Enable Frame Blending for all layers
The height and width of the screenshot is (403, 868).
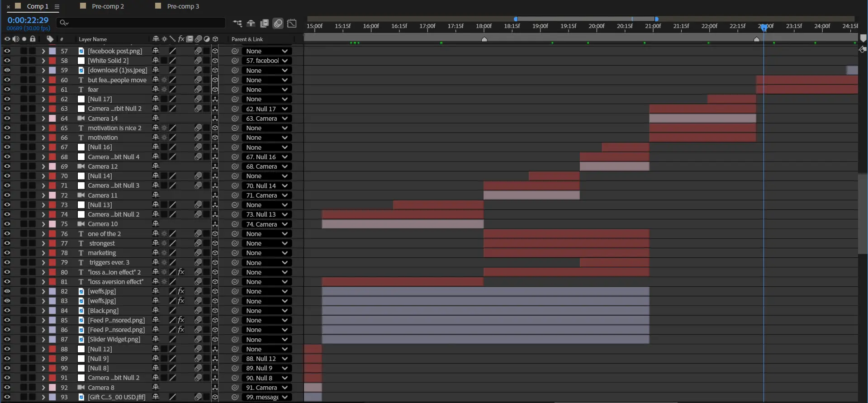pyautogui.click(x=265, y=23)
